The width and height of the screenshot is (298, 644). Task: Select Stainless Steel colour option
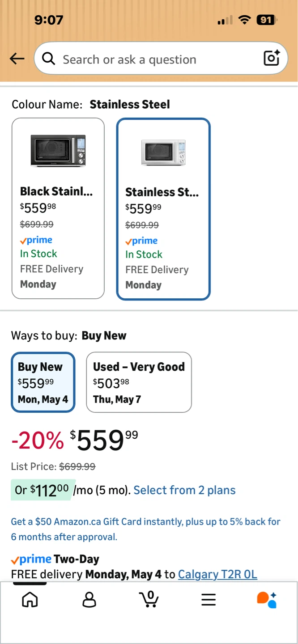(163, 209)
